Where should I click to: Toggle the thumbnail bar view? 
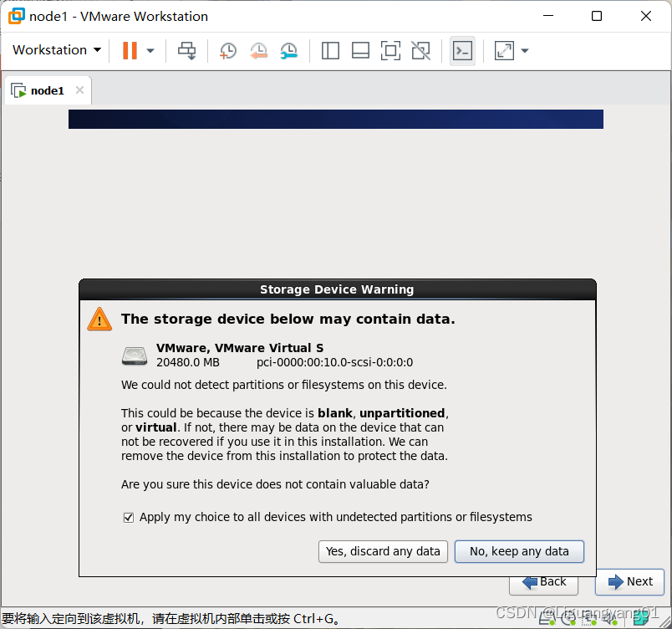360,50
